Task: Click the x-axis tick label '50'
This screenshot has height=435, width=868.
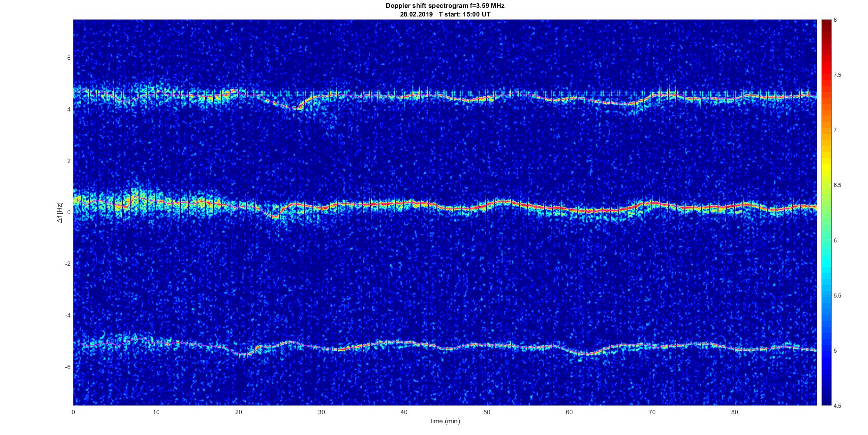Action: (487, 412)
